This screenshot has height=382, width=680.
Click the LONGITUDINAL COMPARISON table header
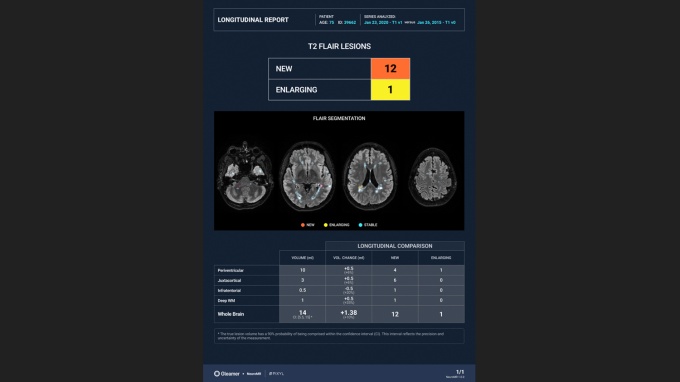(395, 246)
